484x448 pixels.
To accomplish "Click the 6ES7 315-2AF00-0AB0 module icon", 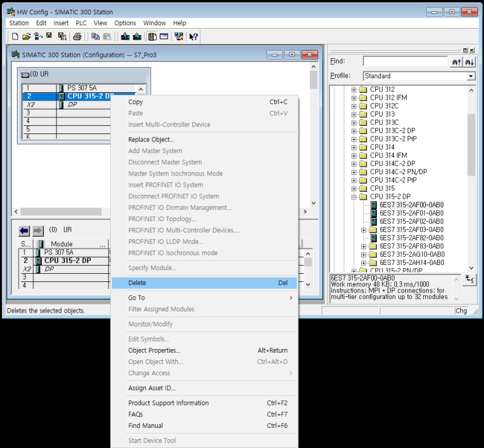I will (374, 205).
